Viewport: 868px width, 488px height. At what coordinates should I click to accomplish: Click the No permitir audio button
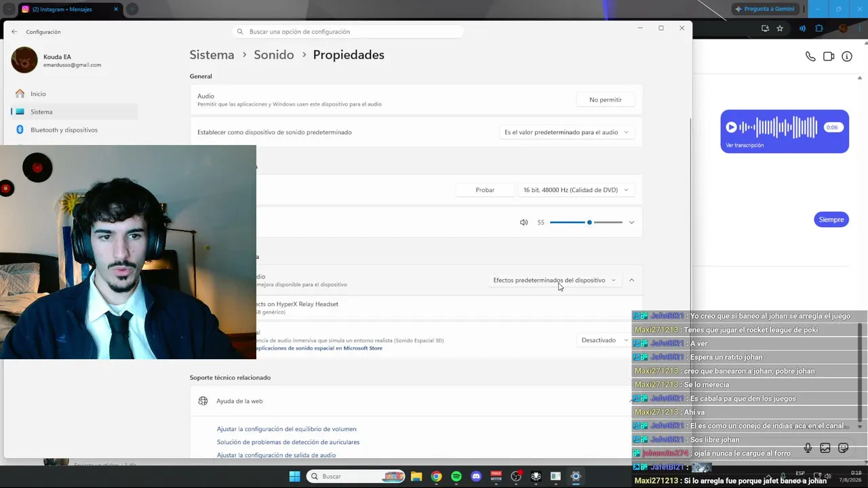point(606,100)
